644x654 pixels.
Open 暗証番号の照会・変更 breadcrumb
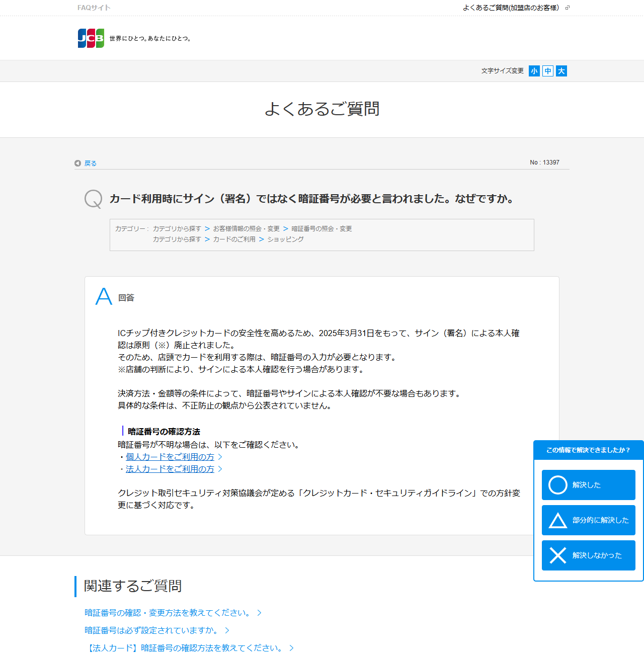pyautogui.click(x=321, y=228)
